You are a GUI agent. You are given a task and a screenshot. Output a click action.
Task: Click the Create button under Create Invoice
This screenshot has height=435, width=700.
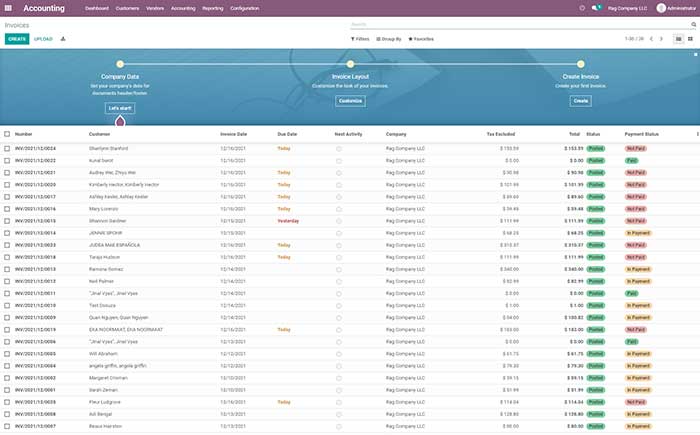tap(581, 101)
